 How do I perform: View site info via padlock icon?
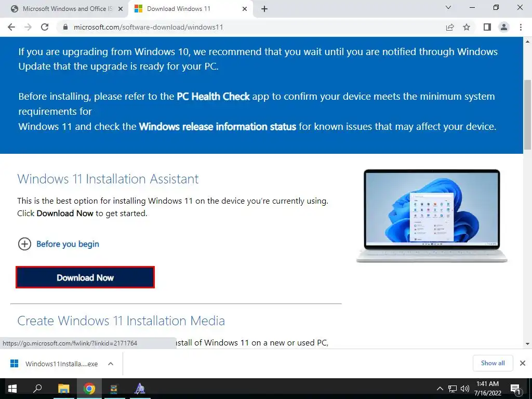point(65,27)
